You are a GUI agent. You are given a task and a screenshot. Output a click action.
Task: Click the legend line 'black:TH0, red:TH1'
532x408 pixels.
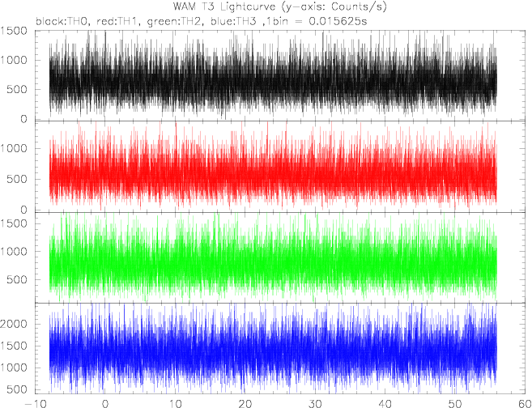click(x=87, y=21)
